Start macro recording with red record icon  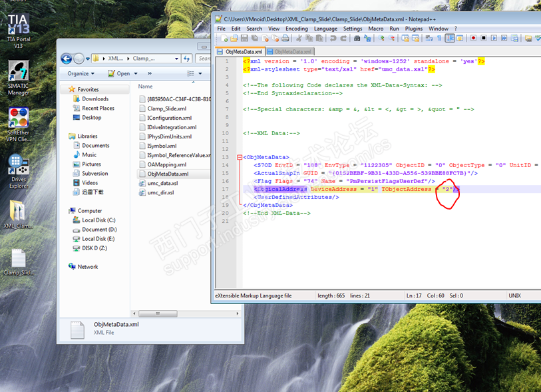tap(473, 39)
